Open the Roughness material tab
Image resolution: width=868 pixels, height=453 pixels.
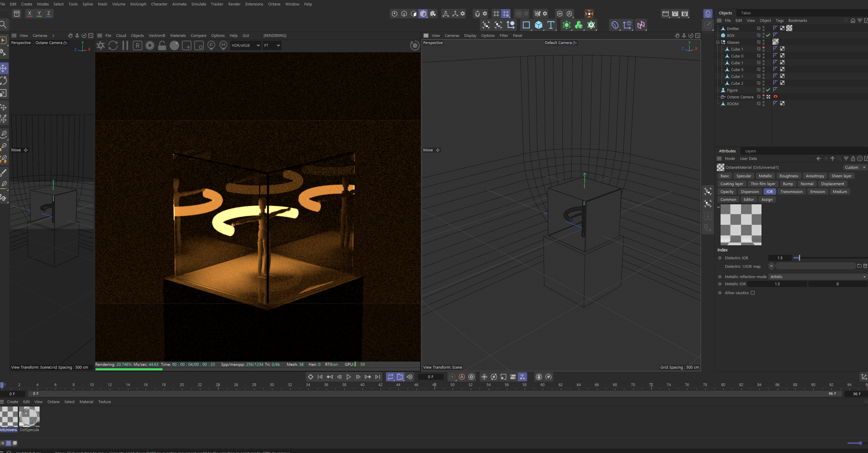click(x=789, y=176)
